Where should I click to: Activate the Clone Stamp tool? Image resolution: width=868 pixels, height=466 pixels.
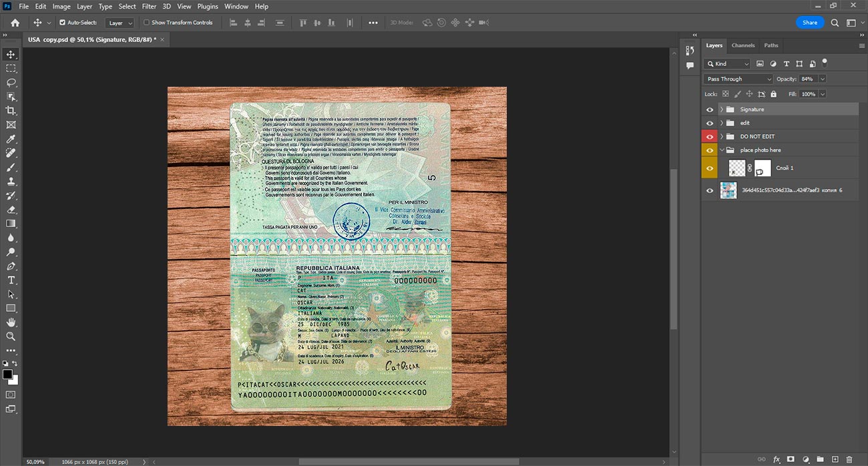point(11,181)
